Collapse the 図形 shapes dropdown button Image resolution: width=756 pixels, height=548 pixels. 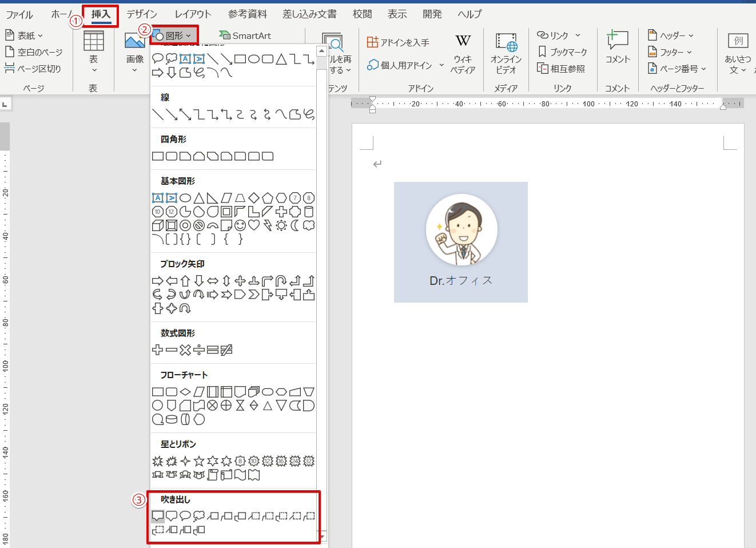pyautogui.click(x=174, y=35)
